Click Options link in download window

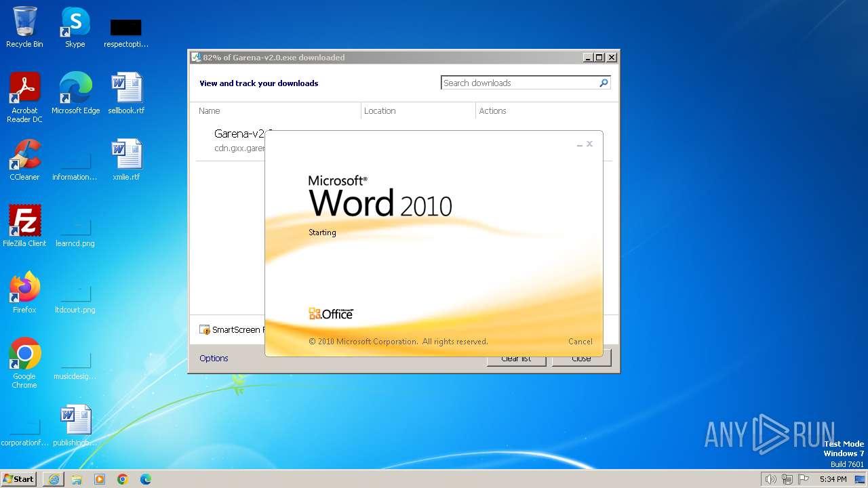(x=214, y=358)
